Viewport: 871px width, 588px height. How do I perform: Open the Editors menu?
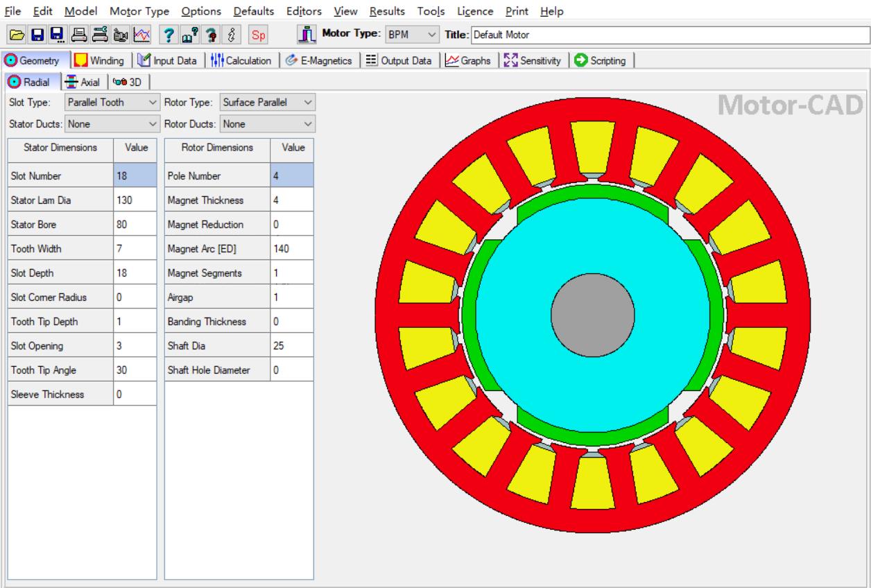304,11
